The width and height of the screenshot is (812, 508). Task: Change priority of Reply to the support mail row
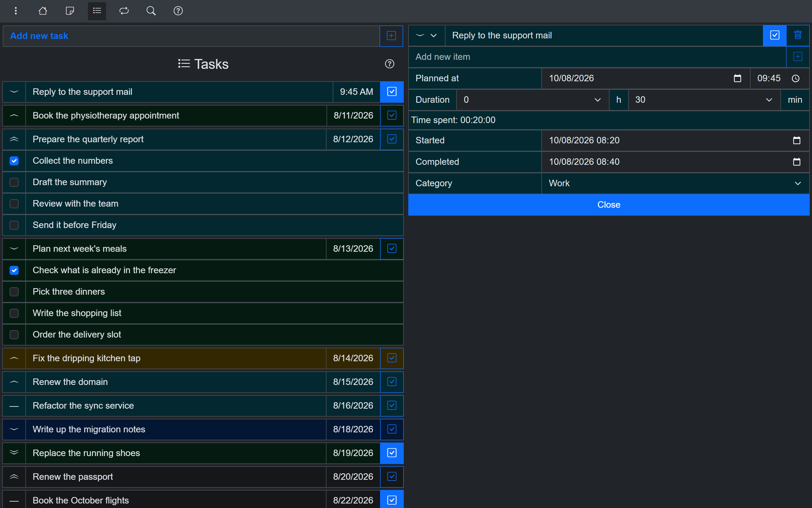pos(14,92)
